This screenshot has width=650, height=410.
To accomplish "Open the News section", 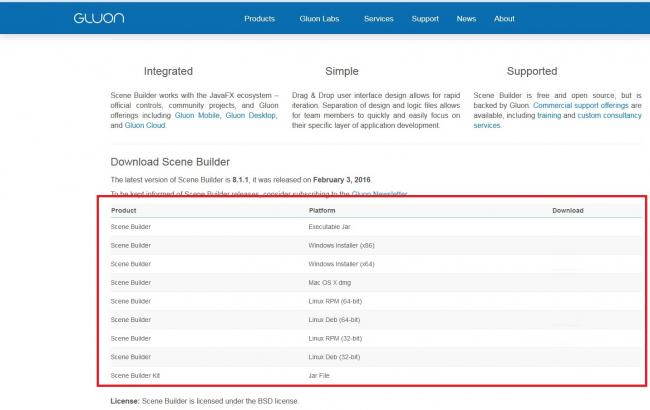I will coord(466,19).
